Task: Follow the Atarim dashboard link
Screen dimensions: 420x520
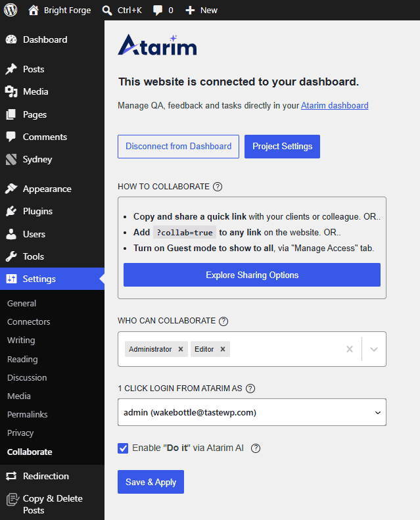Action: (335, 105)
